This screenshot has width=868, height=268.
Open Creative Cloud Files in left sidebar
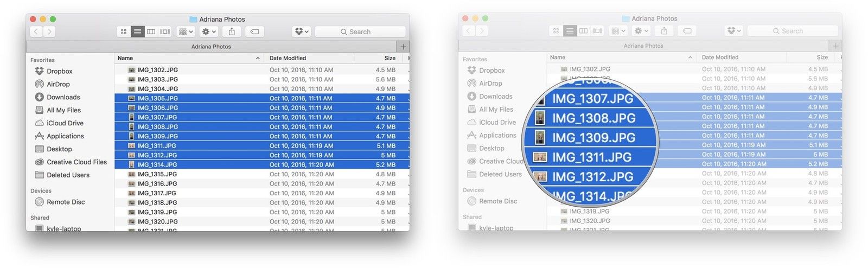click(x=76, y=162)
